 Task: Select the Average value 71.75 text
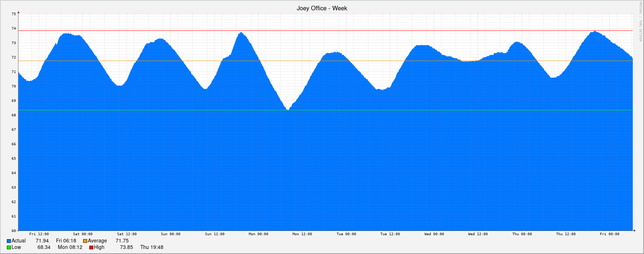click(122, 241)
